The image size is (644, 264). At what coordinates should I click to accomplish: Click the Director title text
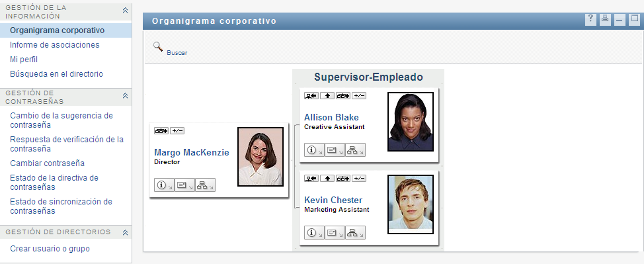[x=167, y=162]
